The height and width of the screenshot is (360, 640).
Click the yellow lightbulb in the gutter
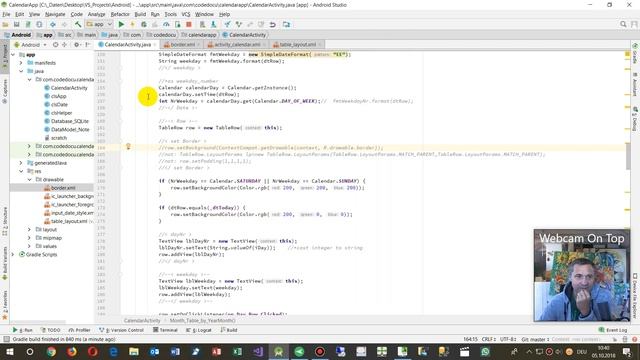(x=128, y=147)
